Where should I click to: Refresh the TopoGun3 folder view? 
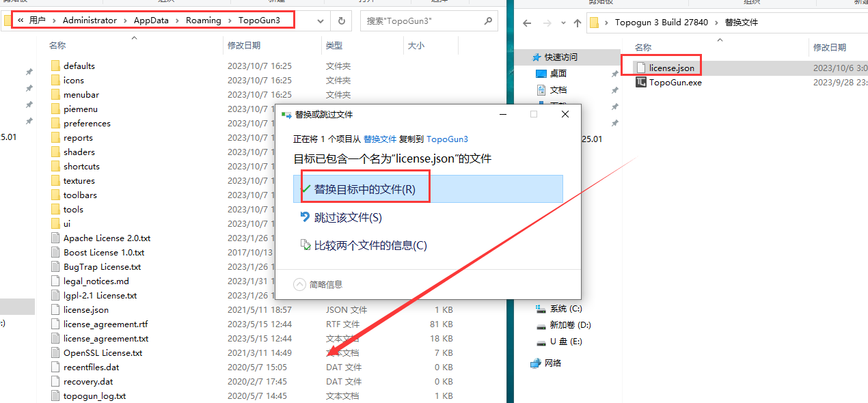pyautogui.click(x=341, y=20)
